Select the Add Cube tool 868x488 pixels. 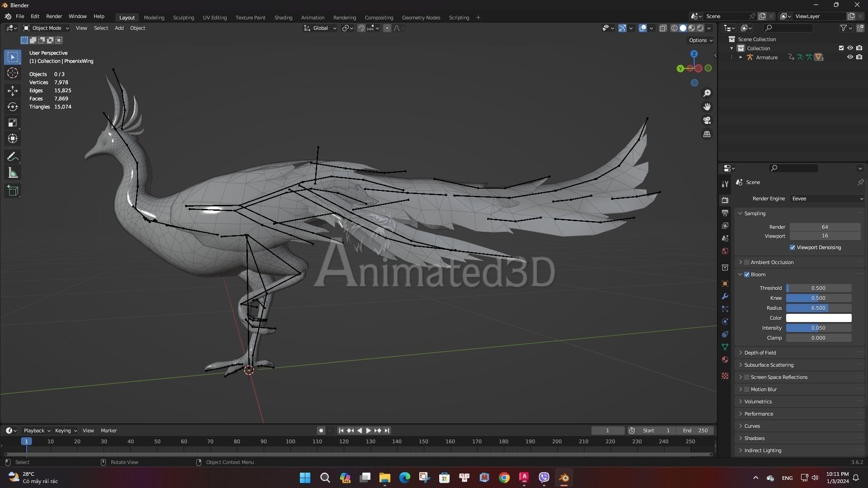[13, 191]
